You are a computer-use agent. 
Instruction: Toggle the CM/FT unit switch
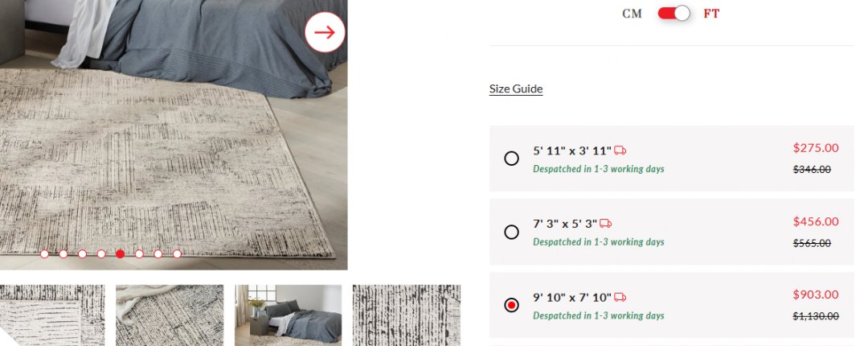click(x=674, y=14)
